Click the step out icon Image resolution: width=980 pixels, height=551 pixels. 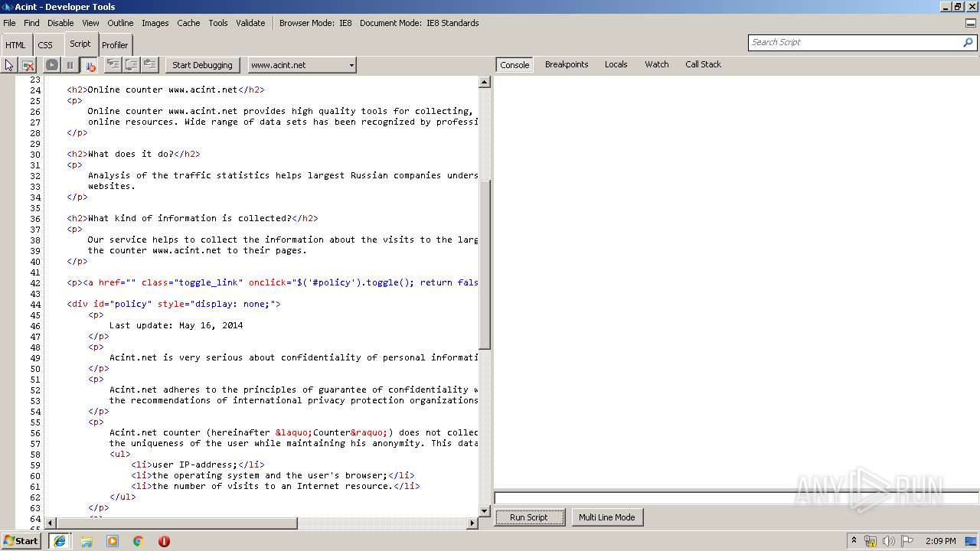[x=150, y=65]
